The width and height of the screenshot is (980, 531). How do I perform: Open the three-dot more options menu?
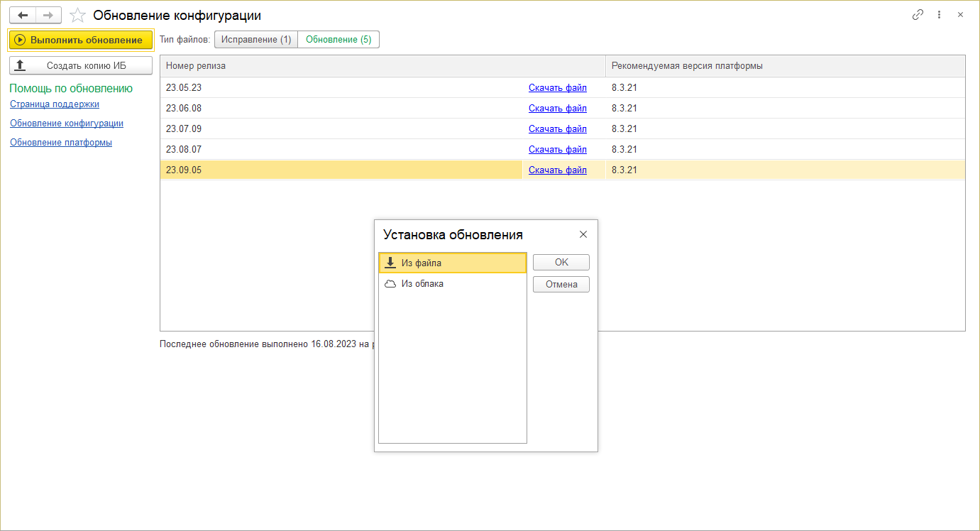point(939,15)
